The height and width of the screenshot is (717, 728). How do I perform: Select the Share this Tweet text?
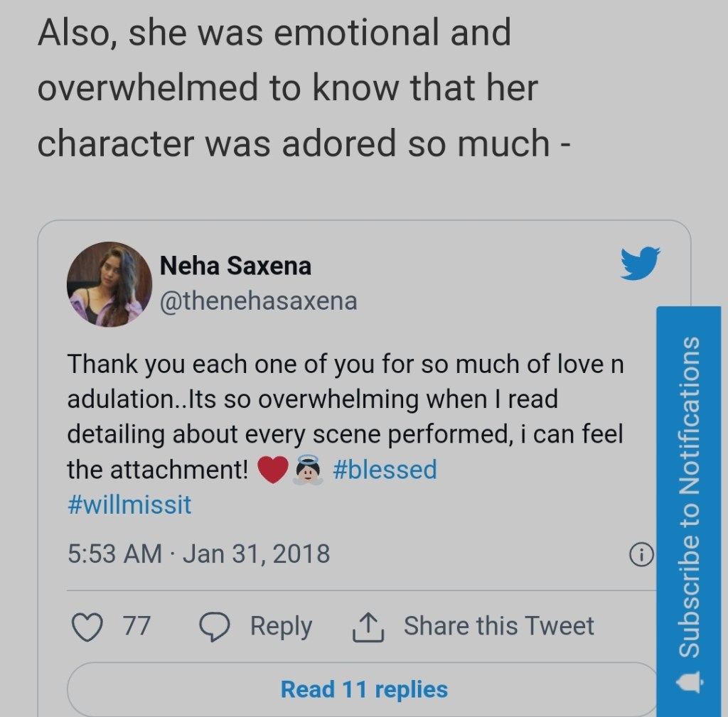[498, 626]
